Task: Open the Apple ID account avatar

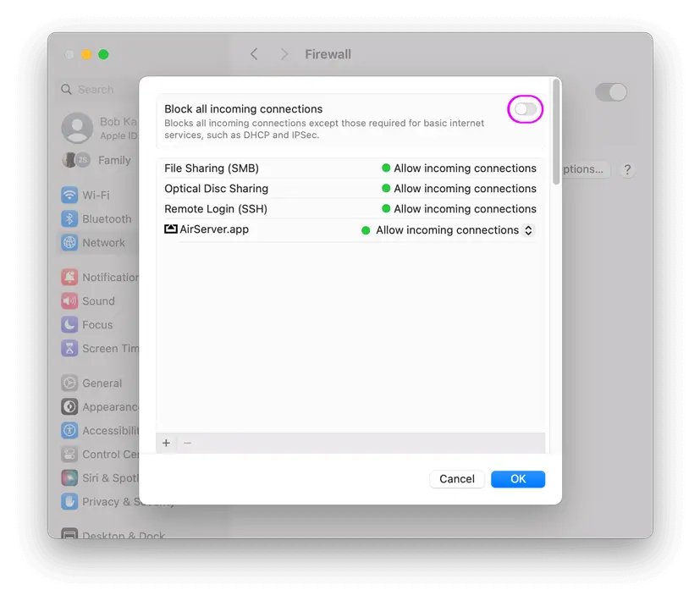Action: (77, 128)
